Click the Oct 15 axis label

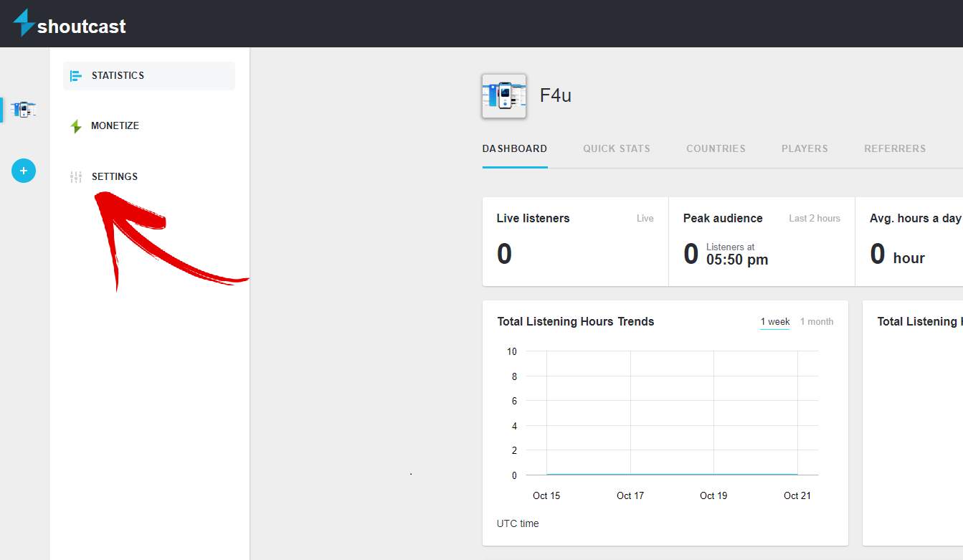[546, 496]
